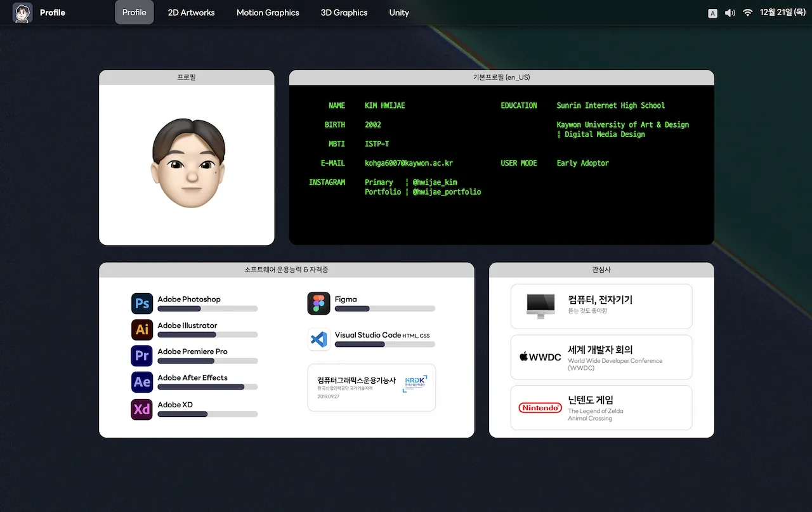Select the Adobe Photoshop icon

(x=141, y=303)
